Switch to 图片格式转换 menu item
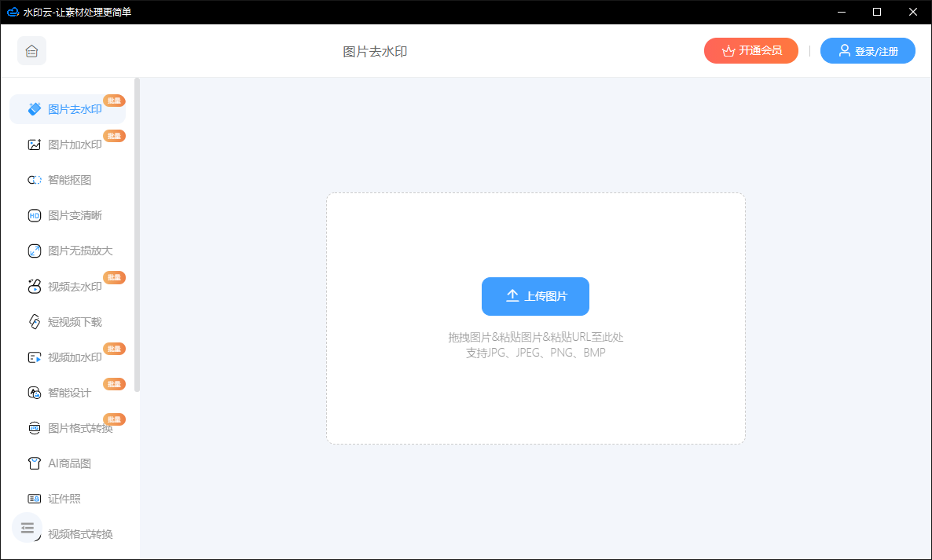This screenshot has height=560, width=932. [80, 428]
